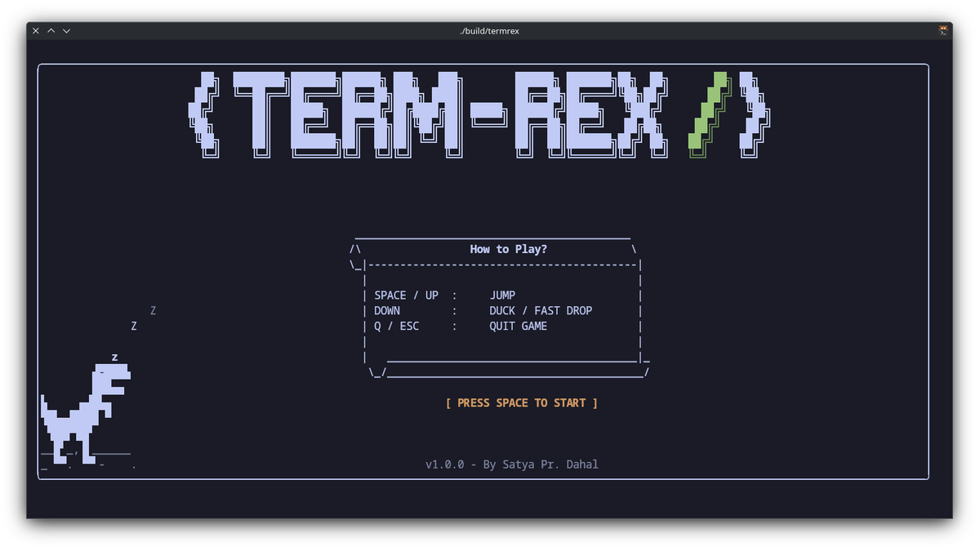Image resolution: width=980 pixels, height=551 pixels.
Task: Expand the window using the down chevron
Action: click(65, 30)
